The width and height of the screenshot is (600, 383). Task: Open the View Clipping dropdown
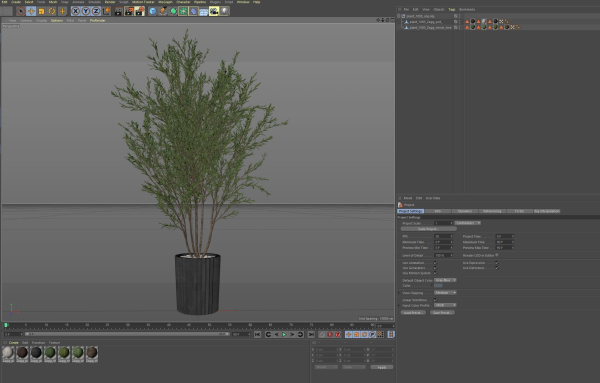(x=445, y=293)
